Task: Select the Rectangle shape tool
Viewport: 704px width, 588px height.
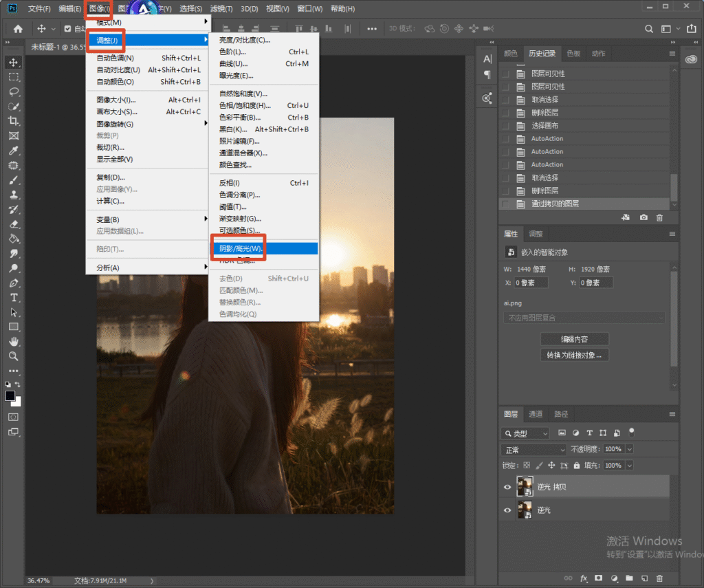Action: tap(14, 327)
